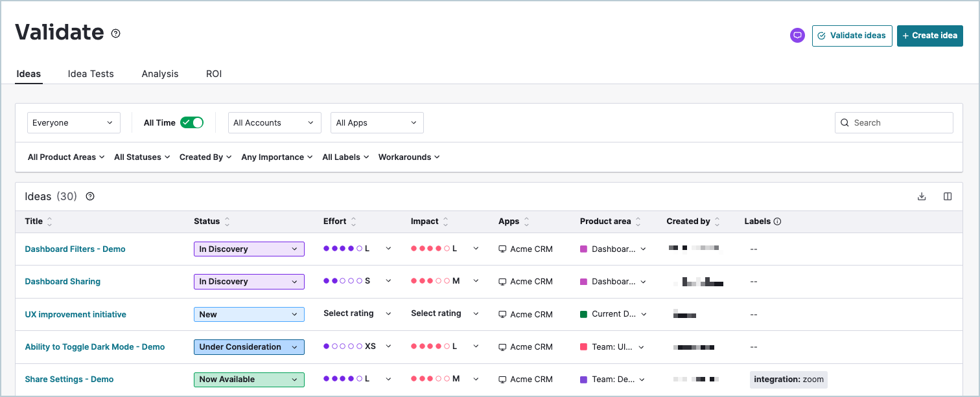This screenshot has height=397, width=980.
Task: Open Ability to Toggle Dark Mode - Demo
Action: 95,347
